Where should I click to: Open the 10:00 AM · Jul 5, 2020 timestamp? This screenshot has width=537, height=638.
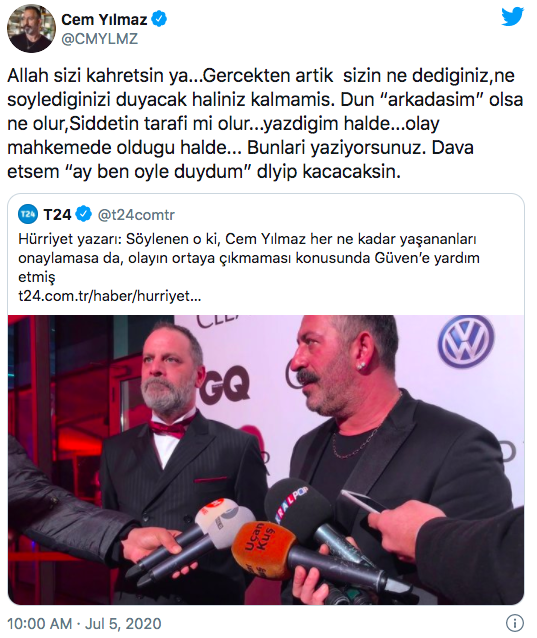click(84, 623)
